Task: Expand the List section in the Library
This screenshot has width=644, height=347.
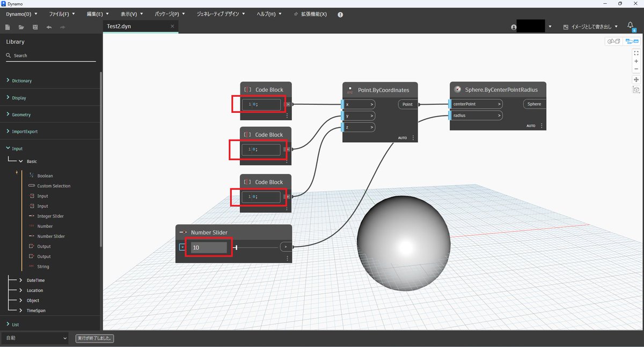Action: tap(14, 324)
